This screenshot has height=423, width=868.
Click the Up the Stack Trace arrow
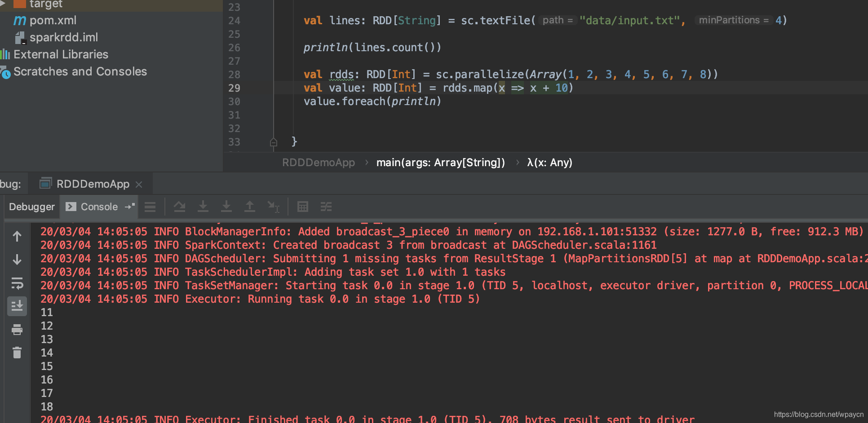coord(17,236)
